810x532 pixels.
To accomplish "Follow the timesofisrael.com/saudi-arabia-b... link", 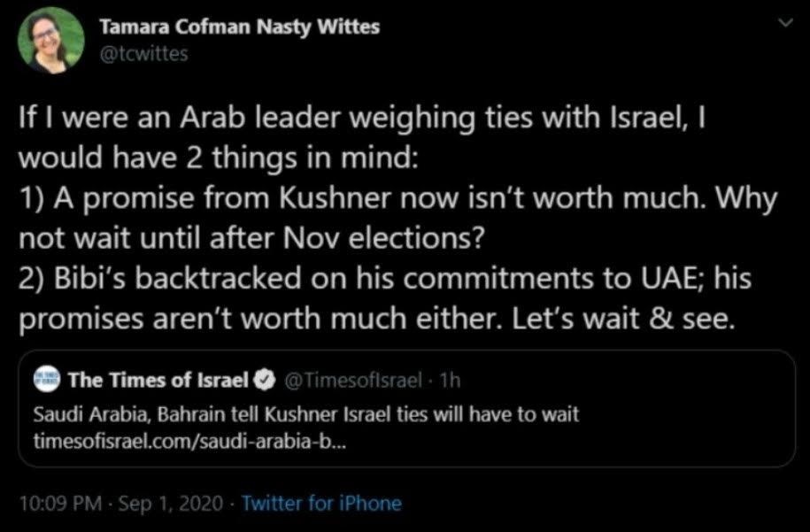I will (x=190, y=442).
